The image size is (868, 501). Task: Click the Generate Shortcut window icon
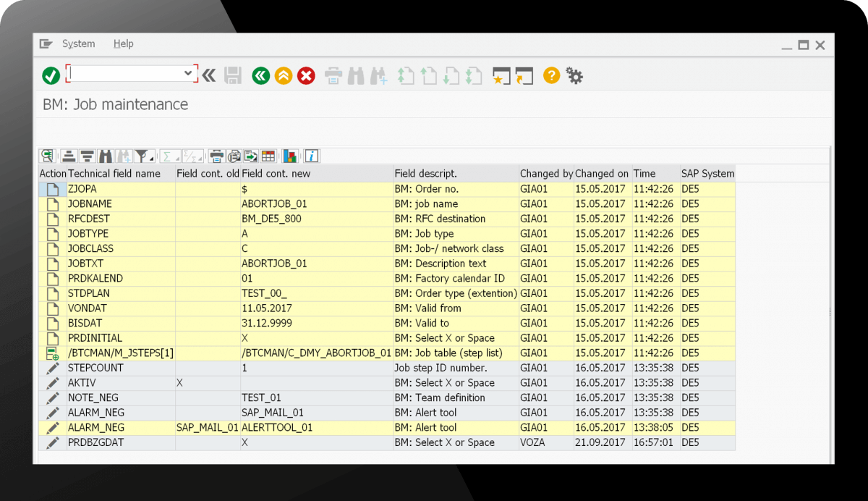pyautogui.click(x=524, y=75)
